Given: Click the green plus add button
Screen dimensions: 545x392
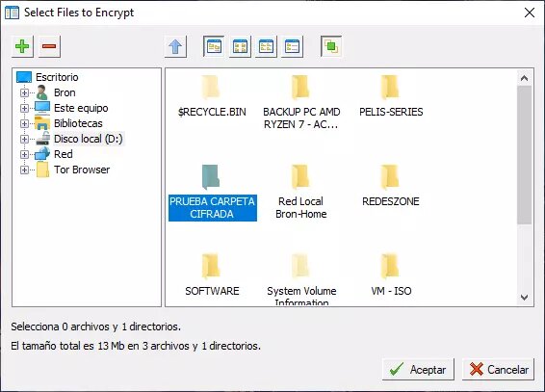Looking at the screenshot, I should [22, 46].
